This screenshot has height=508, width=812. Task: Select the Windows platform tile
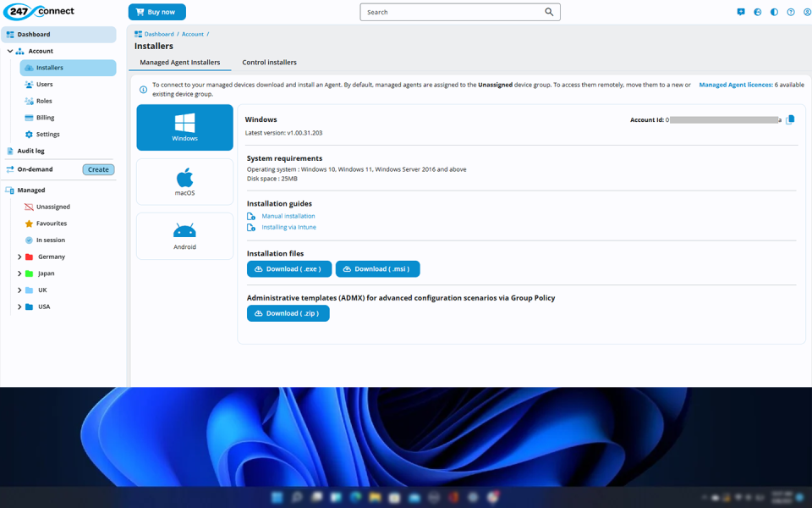(x=184, y=127)
